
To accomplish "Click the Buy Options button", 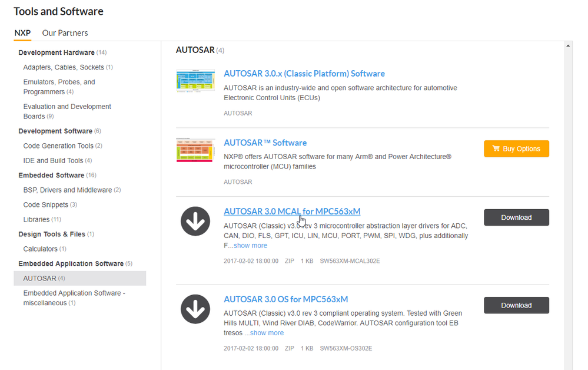I will pyautogui.click(x=516, y=148).
